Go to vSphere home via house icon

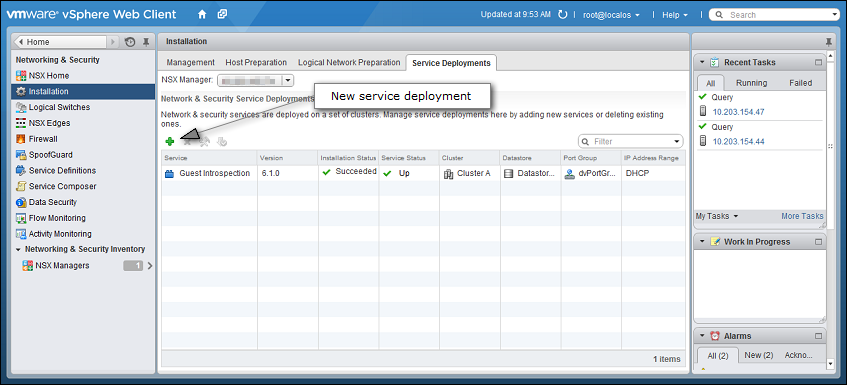click(202, 15)
